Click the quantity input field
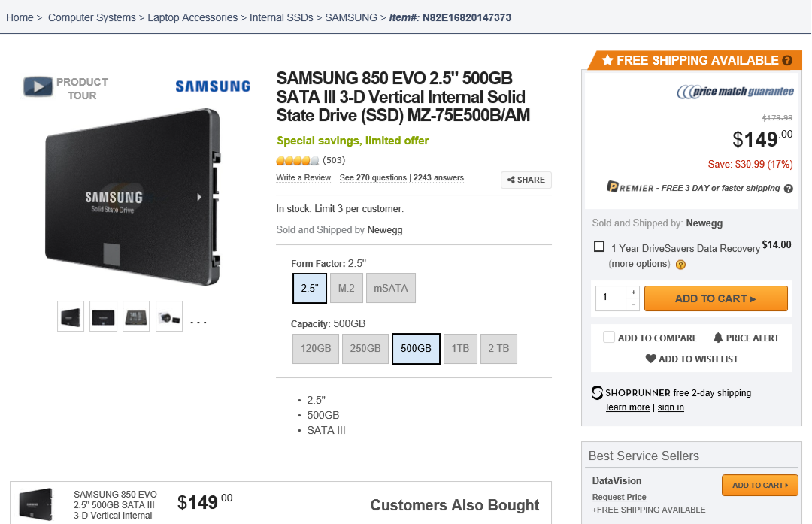Image resolution: width=812 pixels, height=524 pixels. (611, 298)
